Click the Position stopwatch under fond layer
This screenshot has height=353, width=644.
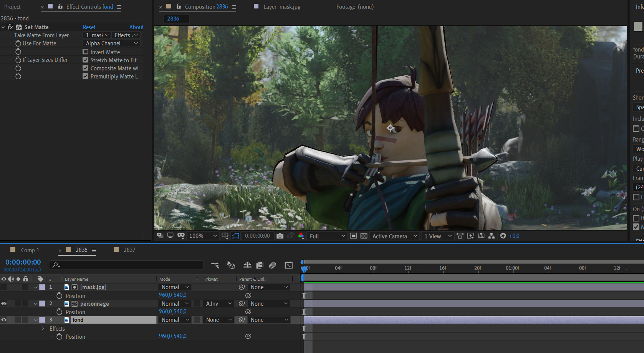tap(59, 336)
